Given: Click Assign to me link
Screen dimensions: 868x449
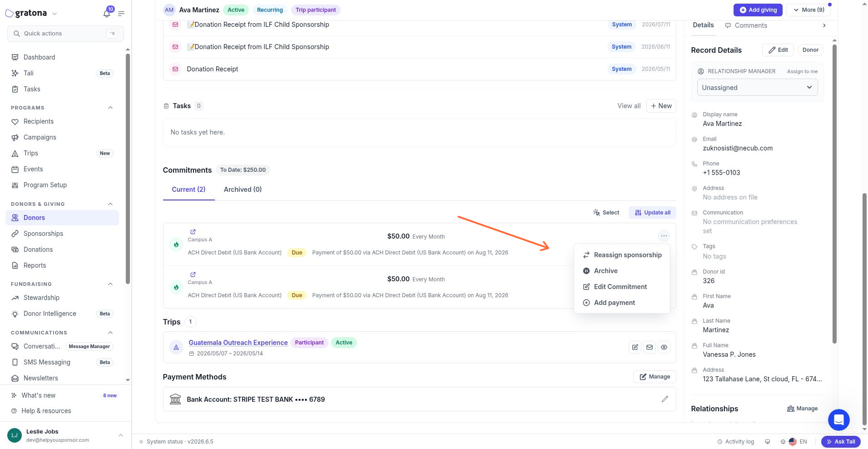Looking at the screenshot, I should click(802, 71).
